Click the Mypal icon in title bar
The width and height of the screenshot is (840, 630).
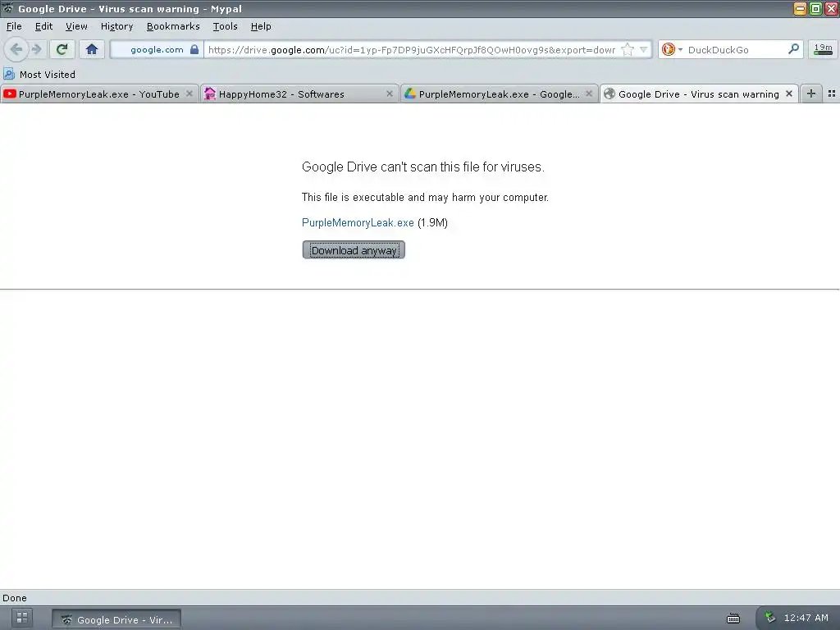(x=8, y=8)
